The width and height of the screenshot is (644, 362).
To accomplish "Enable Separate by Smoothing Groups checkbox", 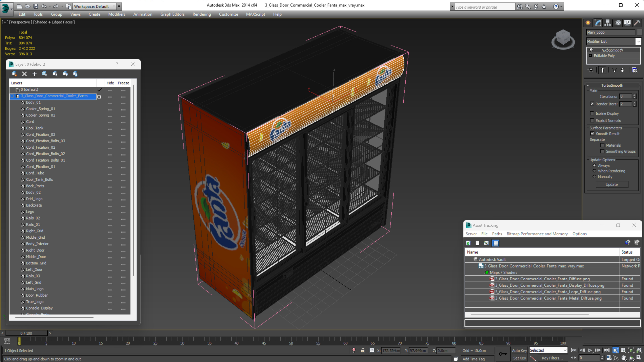I will click(602, 151).
